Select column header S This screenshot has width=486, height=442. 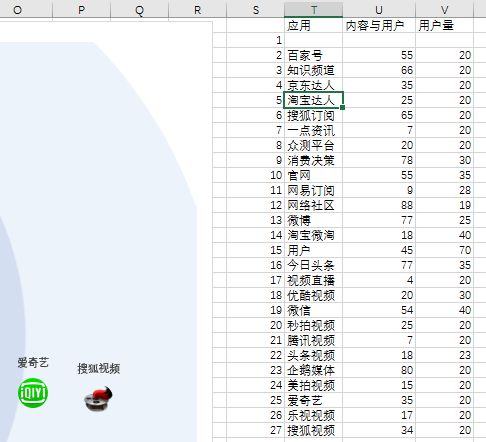tap(256, 10)
